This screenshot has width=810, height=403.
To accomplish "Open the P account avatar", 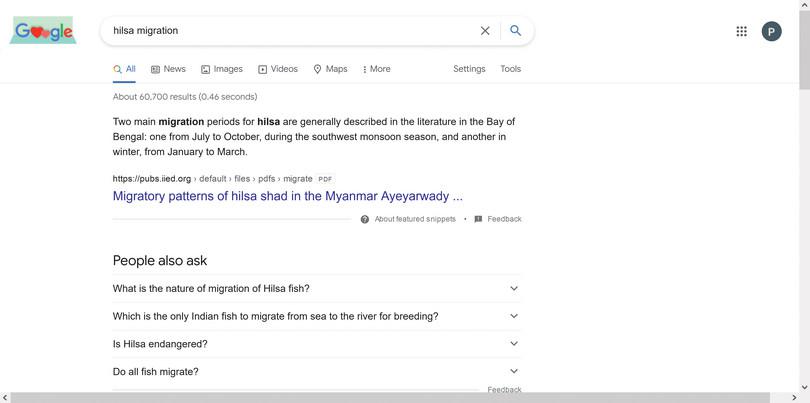I will [771, 32].
